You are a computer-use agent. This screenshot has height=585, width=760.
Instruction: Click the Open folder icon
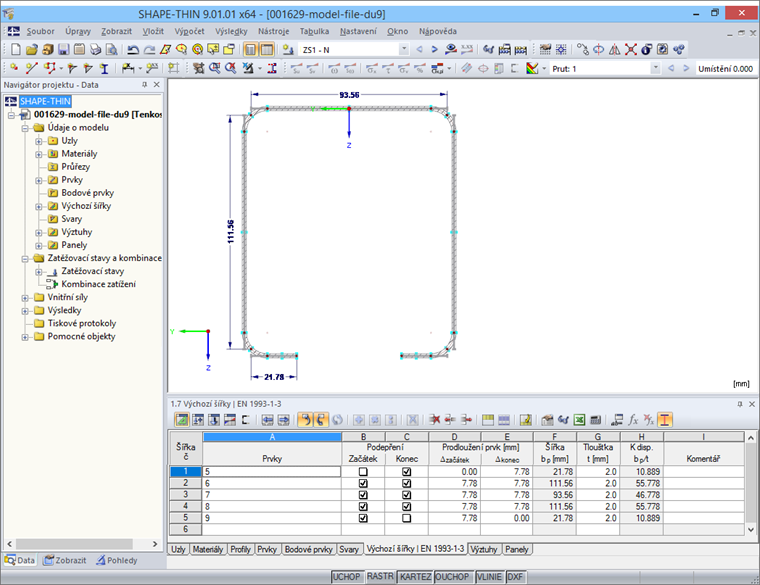tap(32, 49)
